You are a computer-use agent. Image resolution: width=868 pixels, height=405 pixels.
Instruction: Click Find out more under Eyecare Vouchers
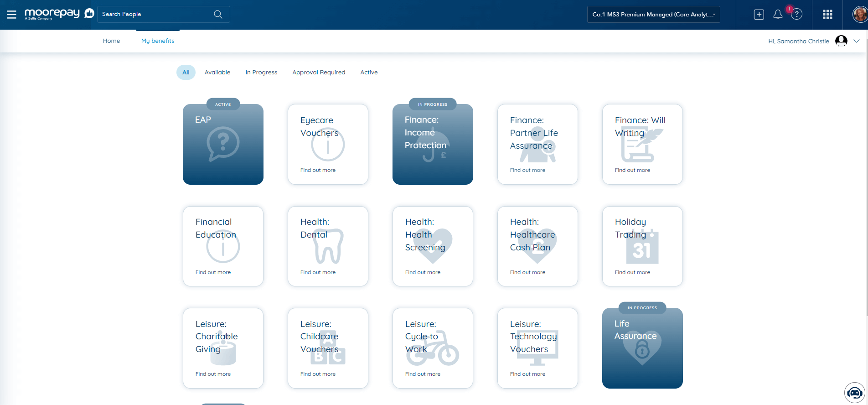point(318,170)
